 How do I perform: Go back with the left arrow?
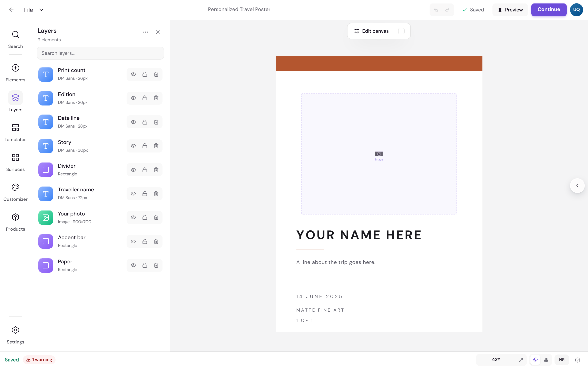pos(11,10)
